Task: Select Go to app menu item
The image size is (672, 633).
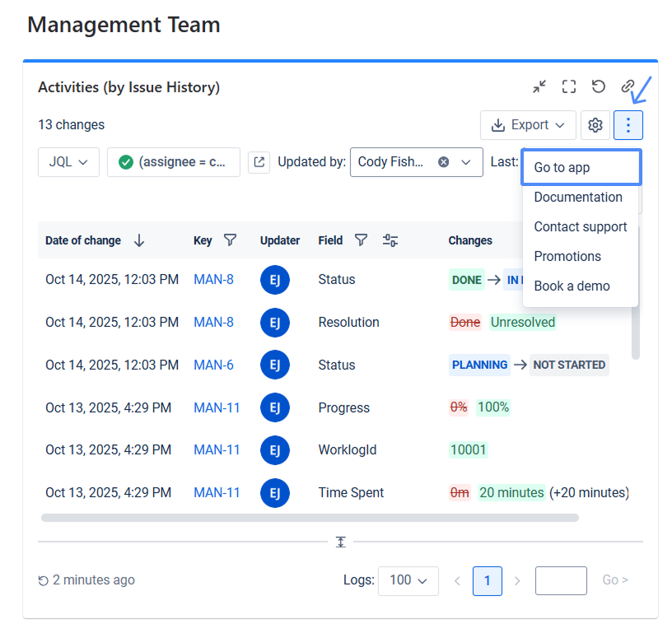Action: [581, 167]
